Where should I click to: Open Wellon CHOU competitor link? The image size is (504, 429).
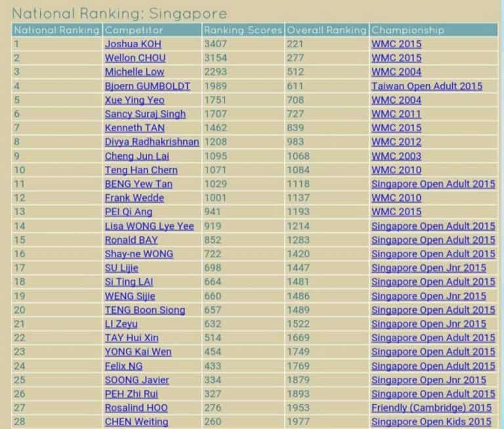coord(135,58)
